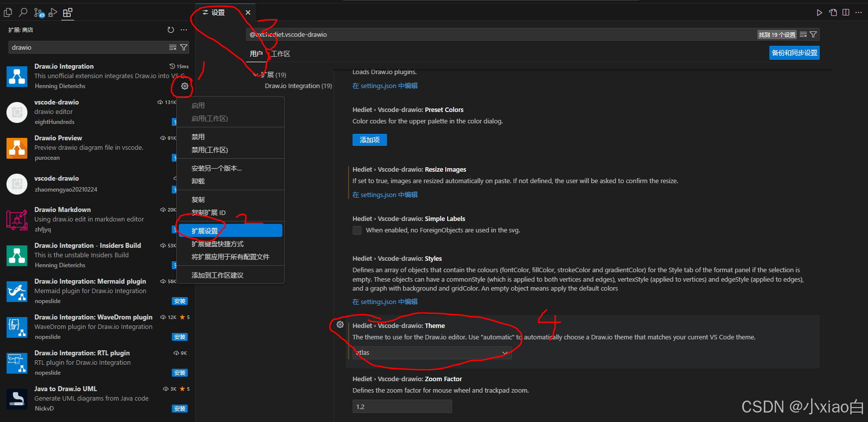Install WaveDrom plugin via 安装 button

(180, 337)
